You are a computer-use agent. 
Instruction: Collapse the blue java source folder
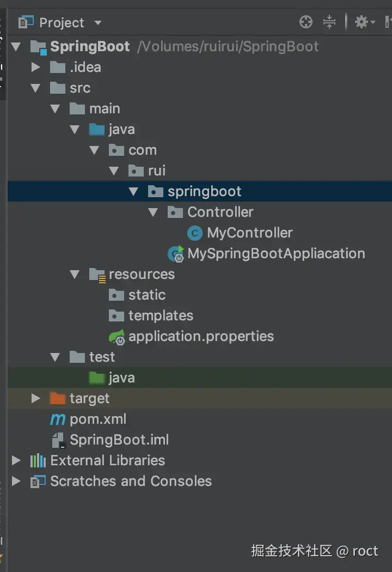pyautogui.click(x=75, y=130)
